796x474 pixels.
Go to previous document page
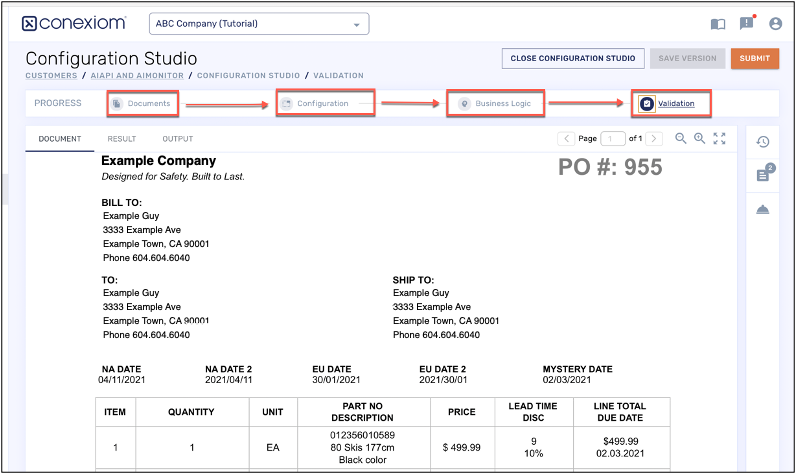pos(567,139)
